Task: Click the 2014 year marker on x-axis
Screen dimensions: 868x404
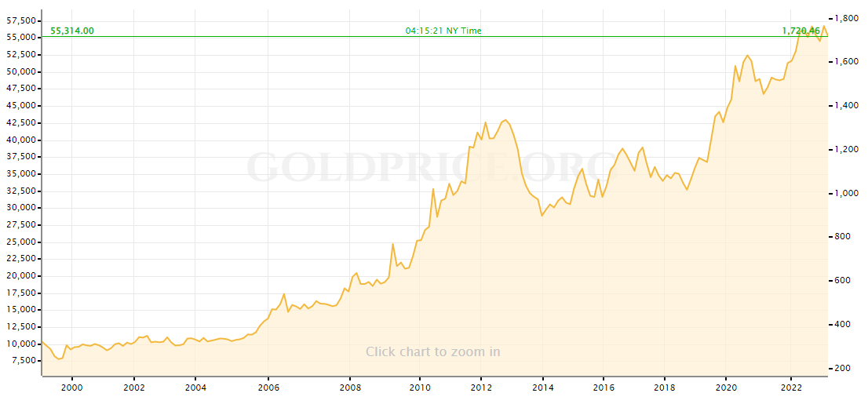Action: click(x=542, y=387)
